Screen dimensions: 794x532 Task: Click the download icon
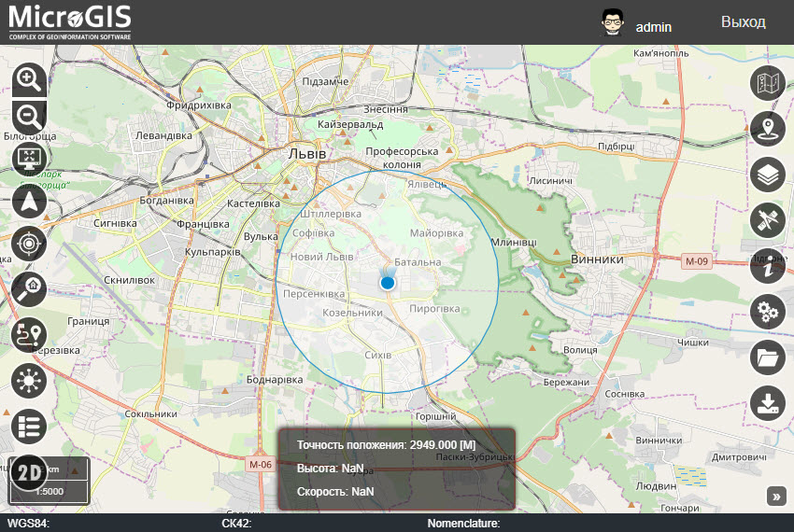(x=767, y=403)
